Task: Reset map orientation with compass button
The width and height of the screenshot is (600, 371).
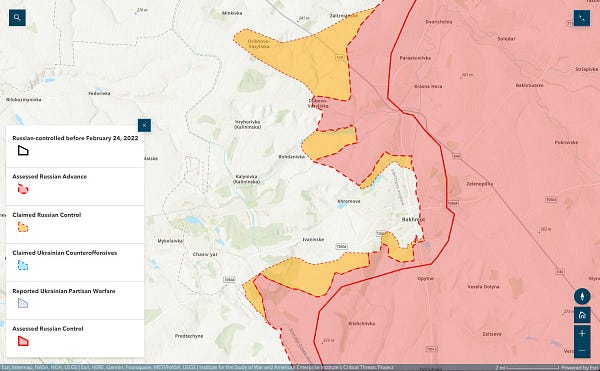Action: (x=582, y=296)
